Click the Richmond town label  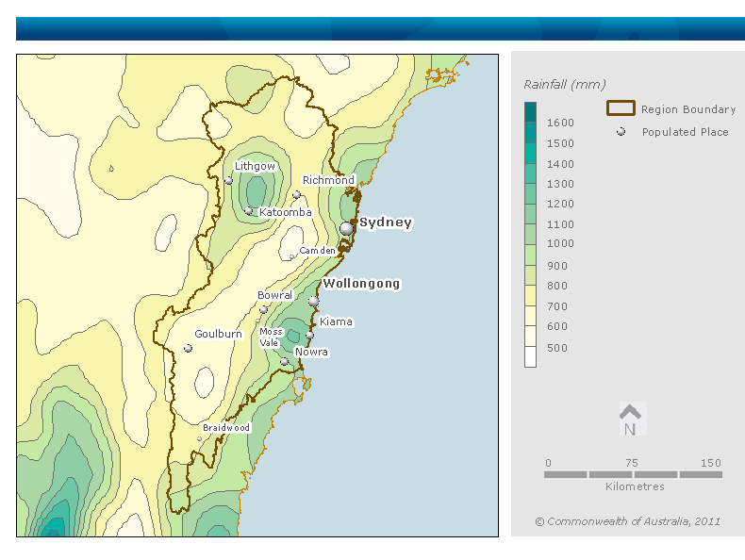coord(328,180)
